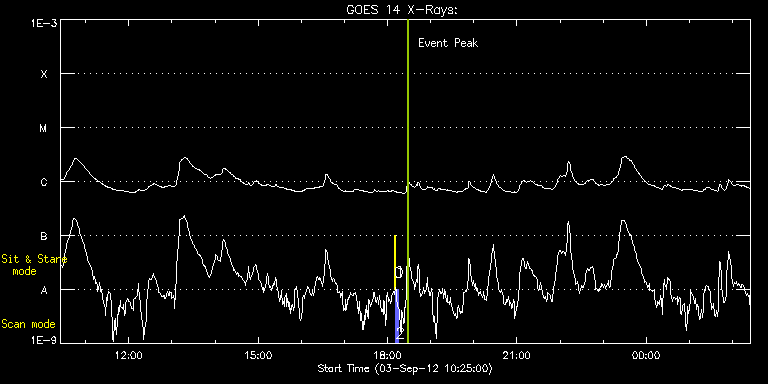Click the 'M' flare class label
The width and height of the screenshot is (768, 384).
[44, 128]
